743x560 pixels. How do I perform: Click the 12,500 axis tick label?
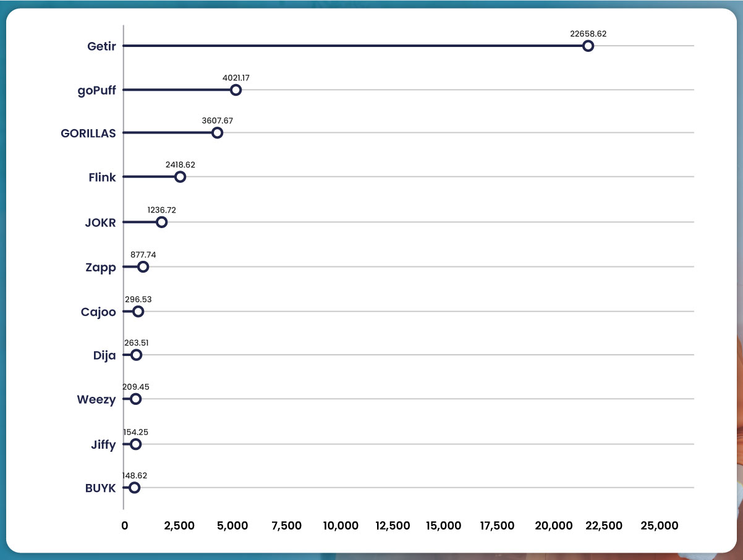[393, 526]
